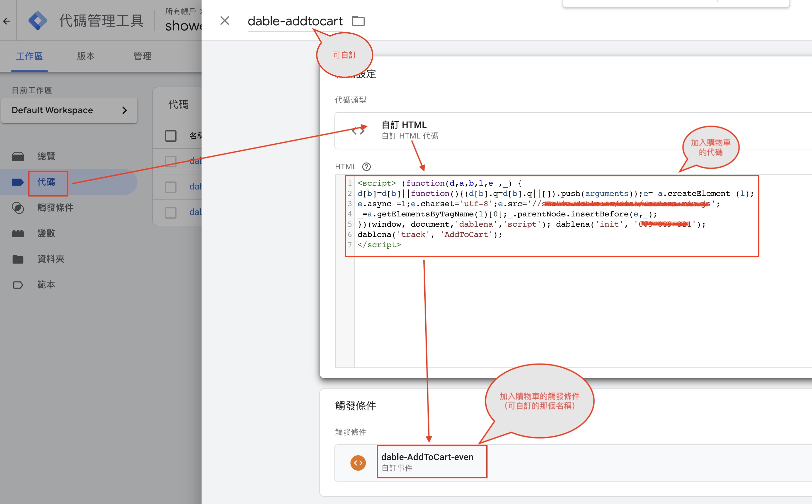Screen dimensions: 812x504
Task: Click the folder icon beside tag name
Action: click(358, 21)
